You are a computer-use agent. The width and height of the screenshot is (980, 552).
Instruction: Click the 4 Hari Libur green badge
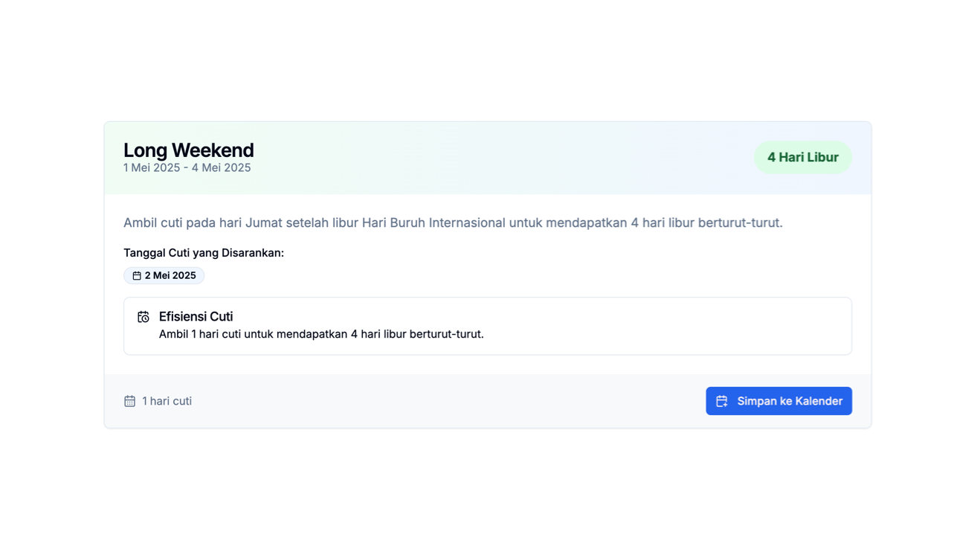point(802,157)
